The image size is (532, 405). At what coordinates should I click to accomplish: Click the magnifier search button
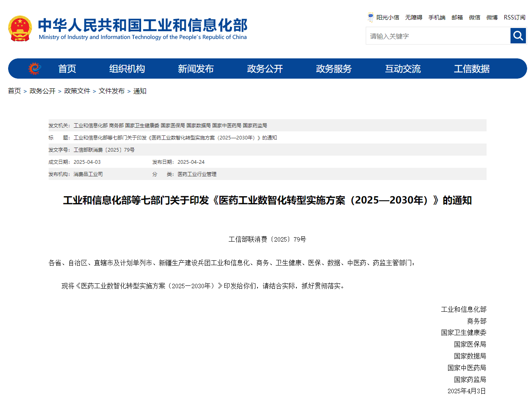click(518, 36)
